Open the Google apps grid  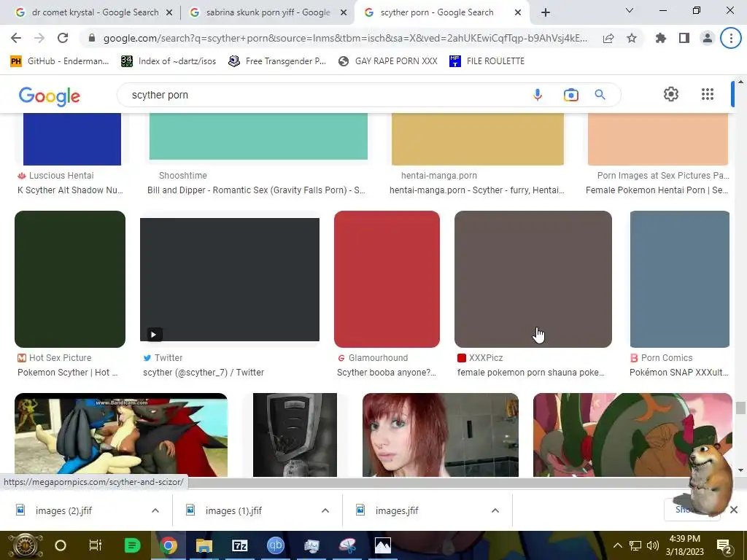pyautogui.click(x=708, y=94)
